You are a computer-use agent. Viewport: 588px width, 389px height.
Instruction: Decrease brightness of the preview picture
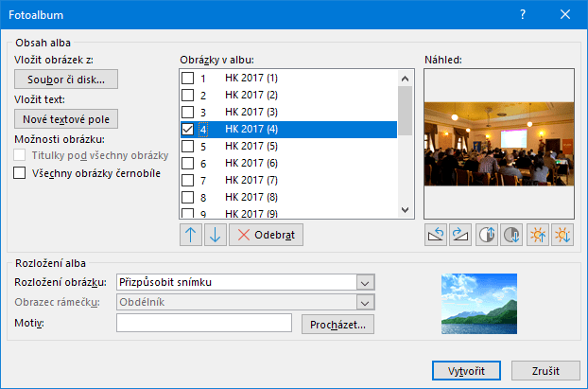[562, 235]
